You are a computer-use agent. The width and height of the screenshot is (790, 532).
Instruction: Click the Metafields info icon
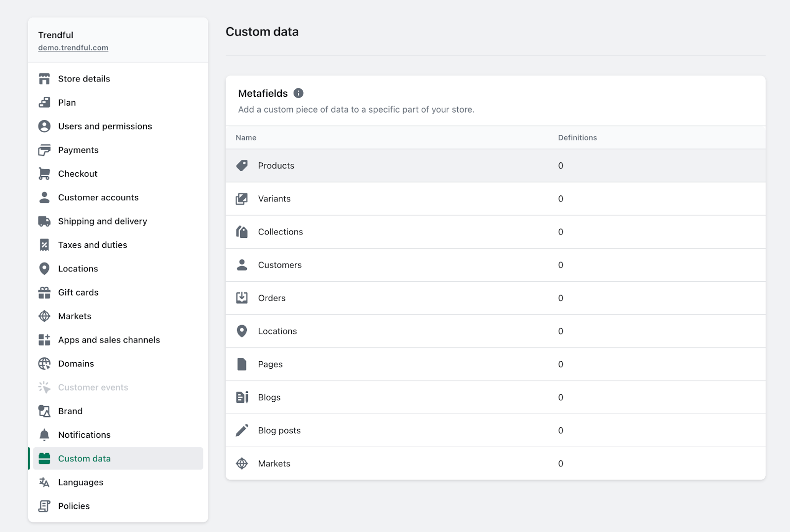coord(298,93)
